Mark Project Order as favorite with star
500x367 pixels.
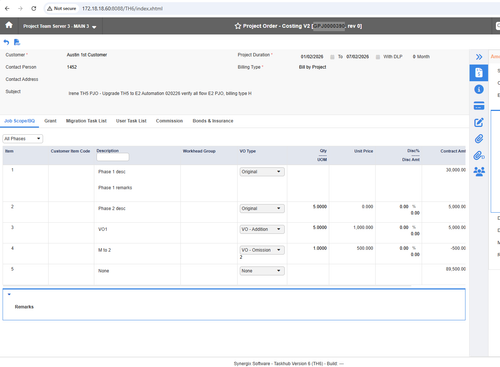coord(238,26)
